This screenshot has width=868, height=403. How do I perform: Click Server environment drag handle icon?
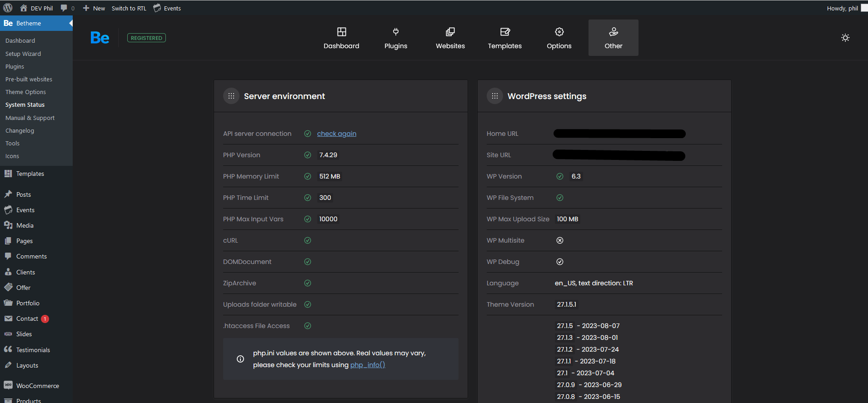[231, 96]
